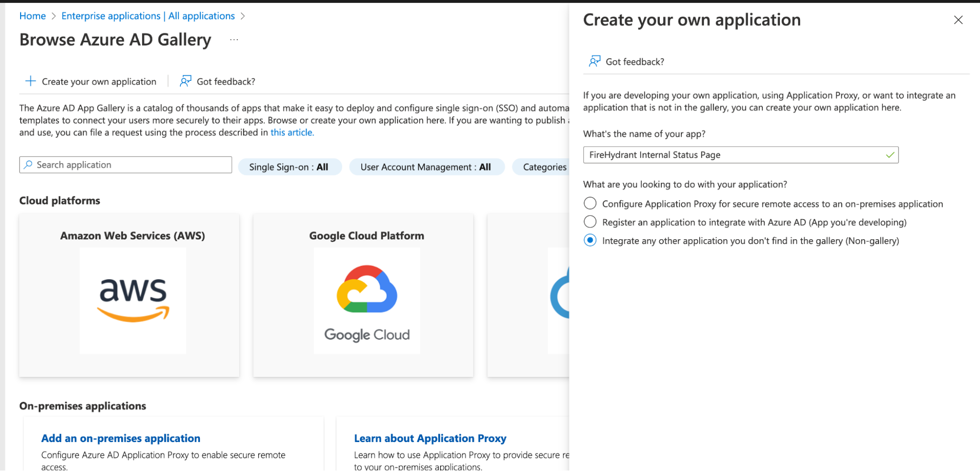Close the Create your own application panel
Image resolution: width=980 pixels, height=471 pixels.
[958, 20]
